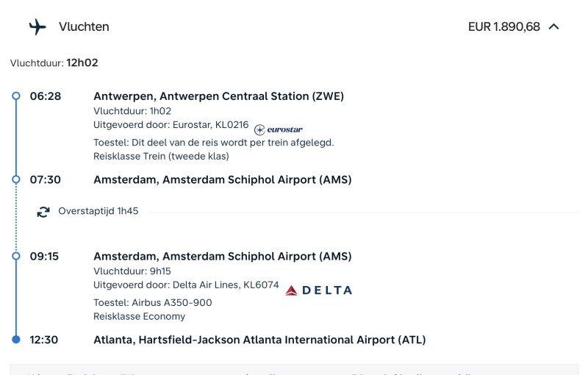Image resolution: width=588 pixels, height=375 pixels.
Task: Click the Reisklasse Economy label
Action: [x=140, y=317]
